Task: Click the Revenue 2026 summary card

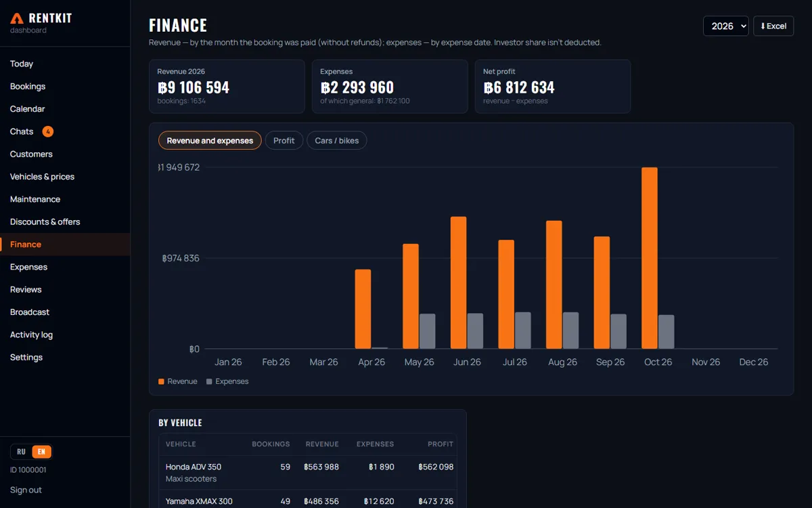Action: point(227,86)
